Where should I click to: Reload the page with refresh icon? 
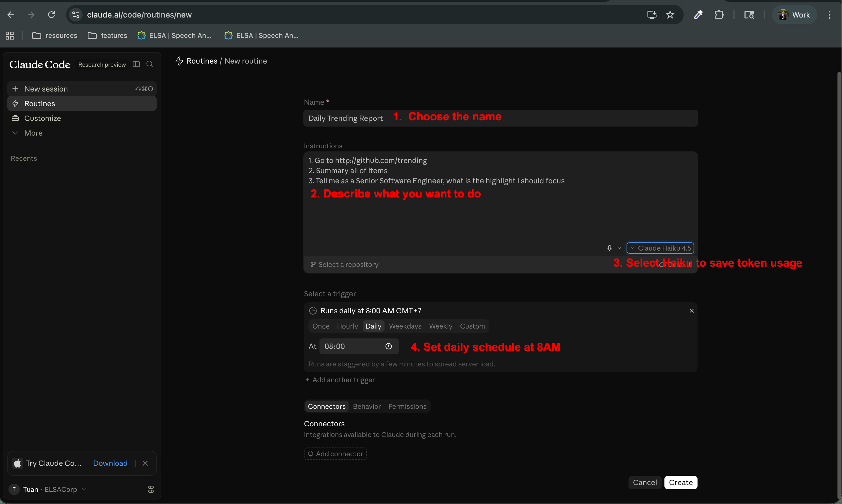point(51,15)
